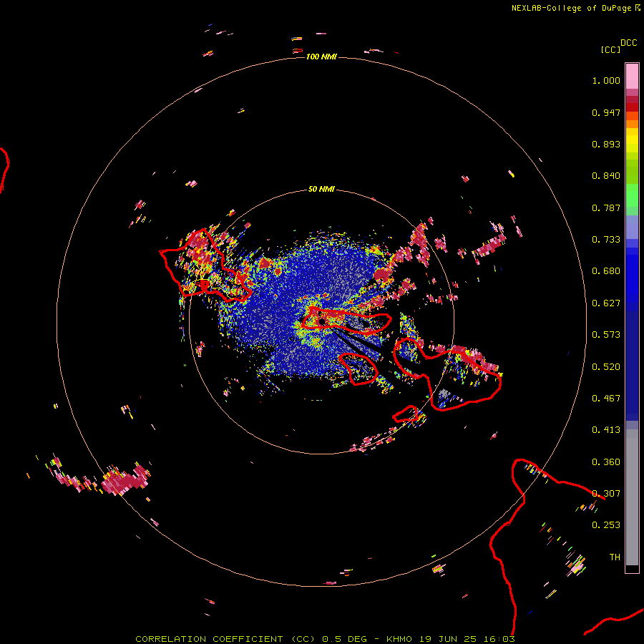Select the DCC label above color scale
This screenshot has height=644, width=644.
click(x=629, y=43)
